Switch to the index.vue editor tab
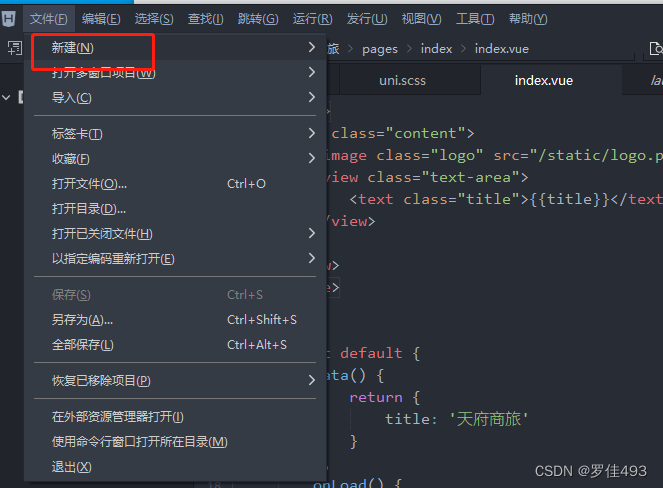The height and width of the screenshot is (488, 663). (x=544, y=80)
